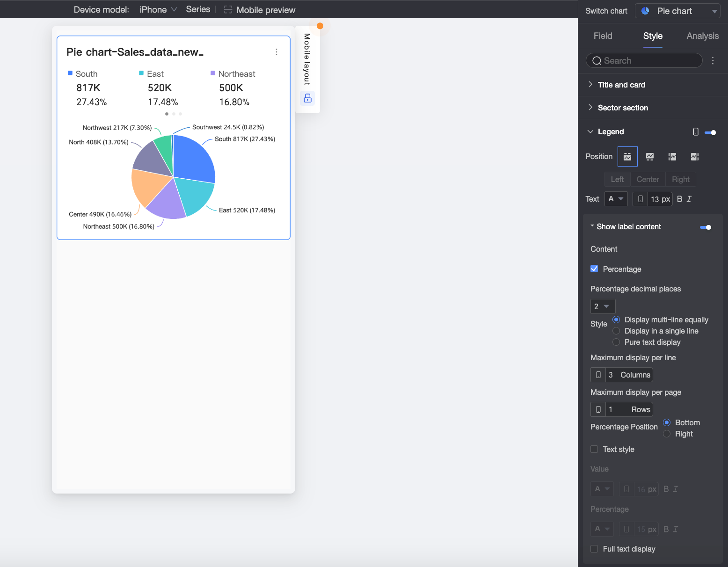Open the pie chart card's three-dot menu
The width and height of the screenshot is (728, 567).
[277, 52]
